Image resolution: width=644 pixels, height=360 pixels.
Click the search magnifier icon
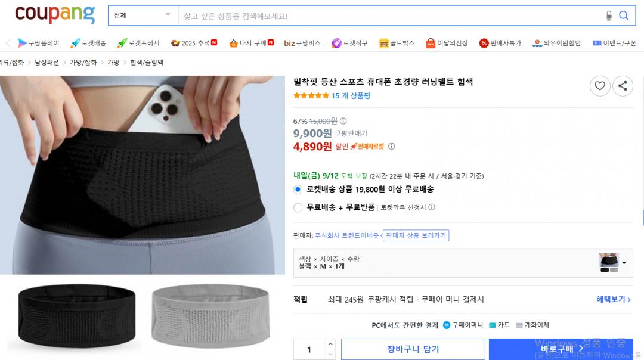pos(624,15)
